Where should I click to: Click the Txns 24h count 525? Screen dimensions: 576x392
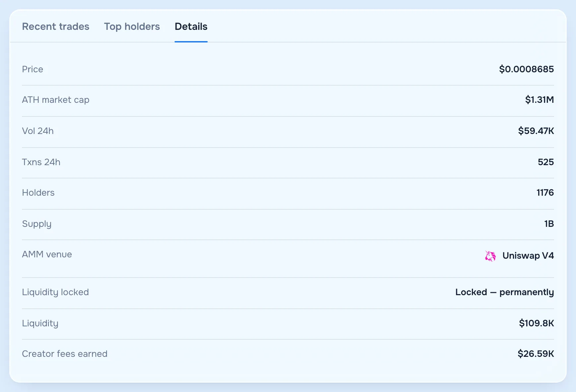(546, 162)
